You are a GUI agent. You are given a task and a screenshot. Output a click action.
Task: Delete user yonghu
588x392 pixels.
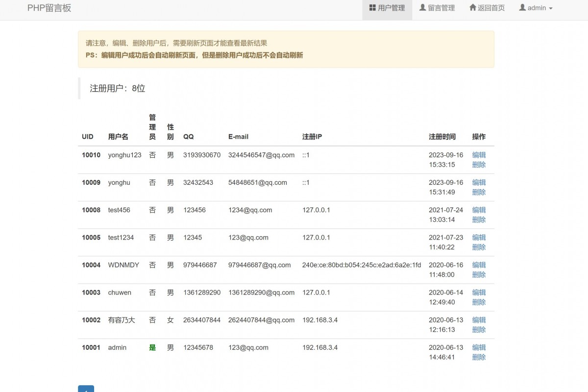click(x=479, y=192)
